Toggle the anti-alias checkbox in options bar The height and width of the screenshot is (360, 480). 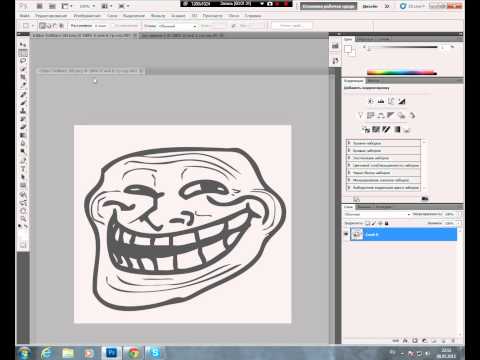[x=113, y=26]
